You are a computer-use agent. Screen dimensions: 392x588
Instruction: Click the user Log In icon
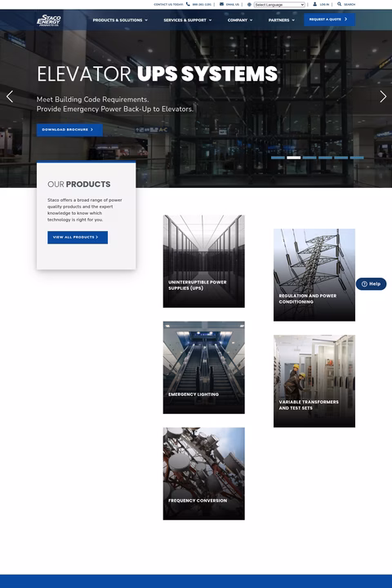point(314,4)
